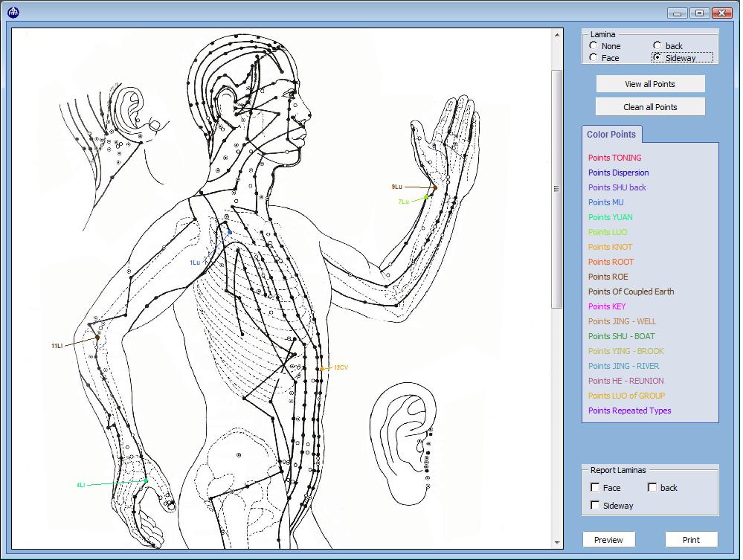Viewport: 743px width, 560px height.
Task: Select the None lamina radio button
Action: 594,46
